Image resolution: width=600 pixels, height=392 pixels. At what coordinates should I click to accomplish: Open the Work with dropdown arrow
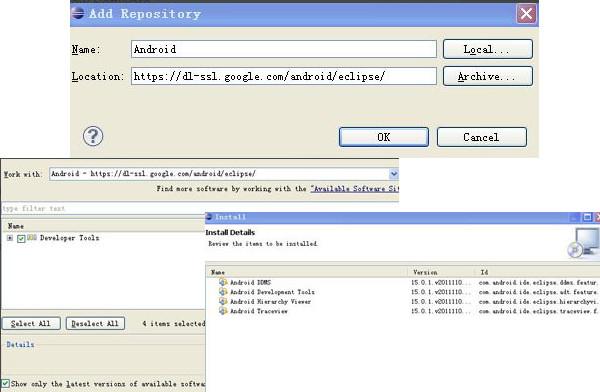pyautogui.click(x=394, y=174)
